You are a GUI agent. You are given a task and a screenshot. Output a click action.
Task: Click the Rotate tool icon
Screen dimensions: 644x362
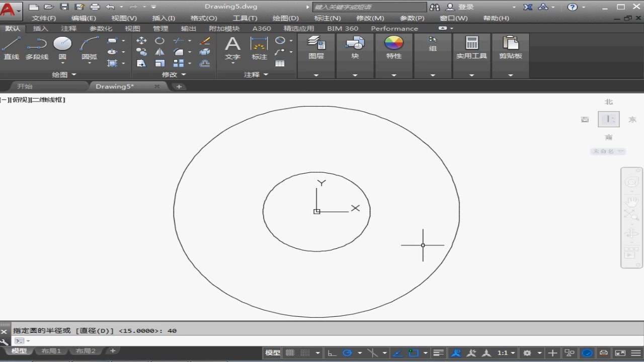159,41
